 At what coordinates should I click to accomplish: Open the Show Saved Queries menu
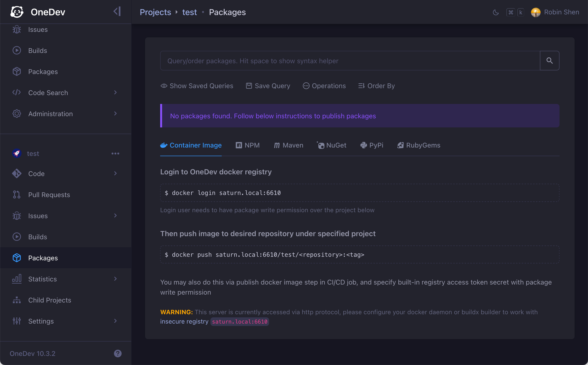coord(197,86)
